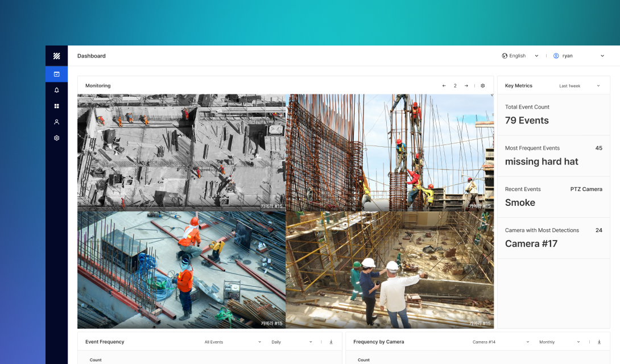Open Settings gear in the sidebar

(x=56, y=138)
